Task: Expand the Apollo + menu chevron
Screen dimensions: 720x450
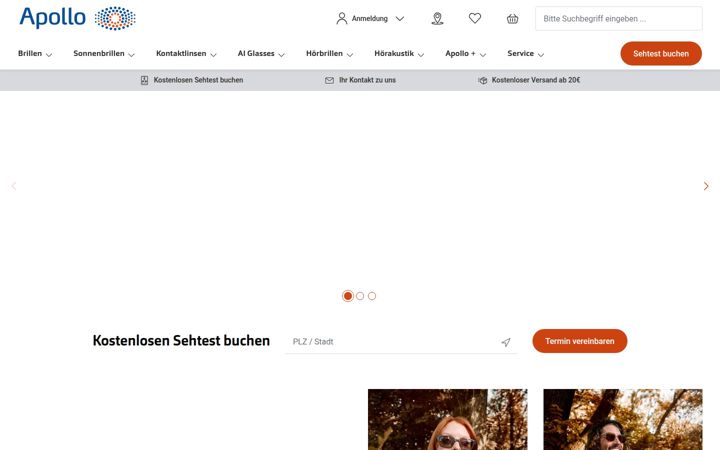Action: (x=483, y=55)
